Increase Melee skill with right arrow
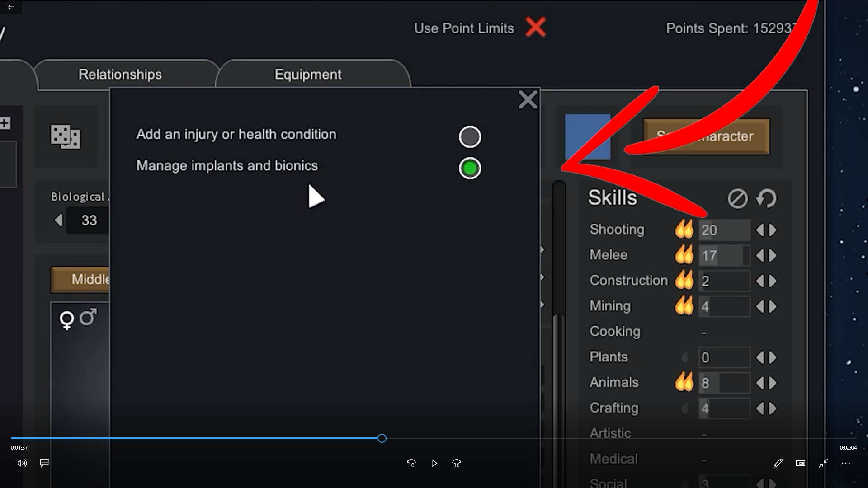This screenshot has height=488, width=868. click(773, 256)
